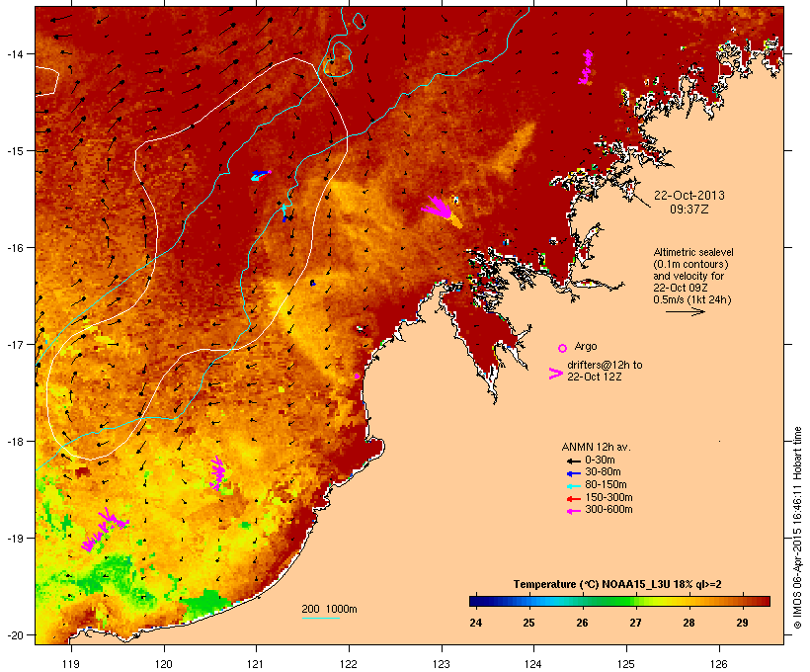Click the longitude label '122'
The width and height of the screenshot is (810, 672).
coord(349,664)
